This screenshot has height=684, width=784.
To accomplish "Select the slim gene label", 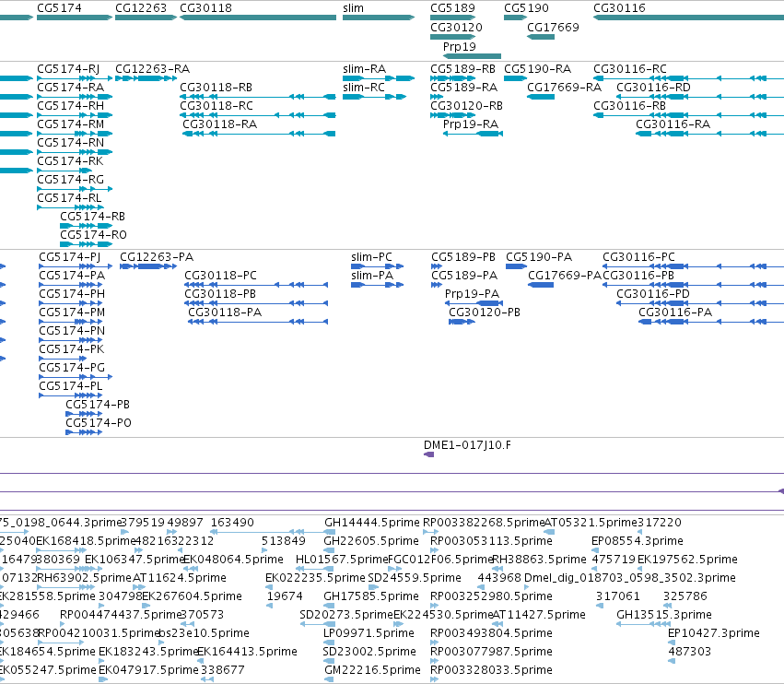I will pyautogui.click(x=353, y=8).
